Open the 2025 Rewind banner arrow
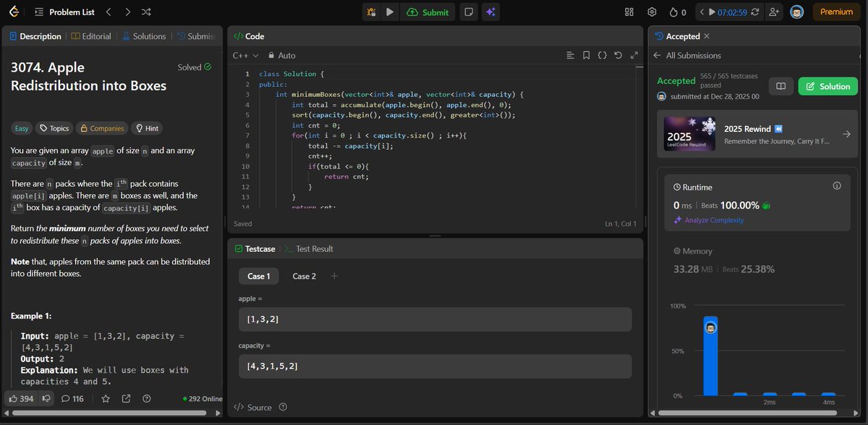868x425 pixels. click(846, 134)
